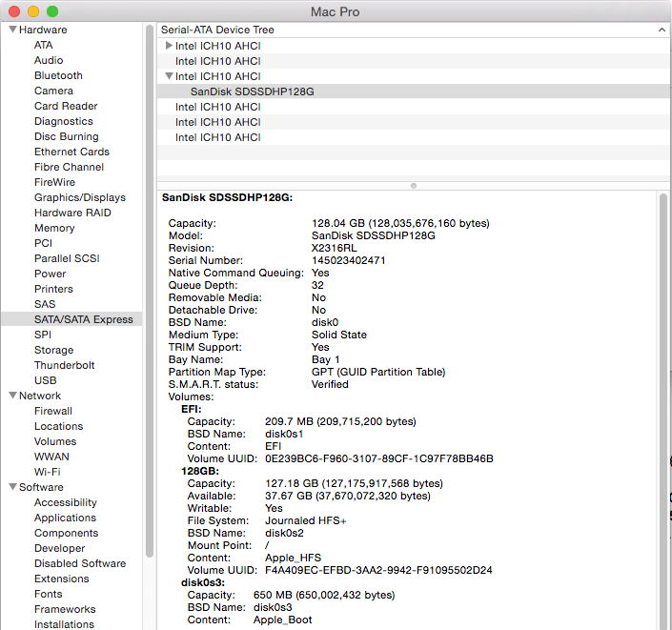Select SATA/SATA Express in sidebar

click(84, 319)
